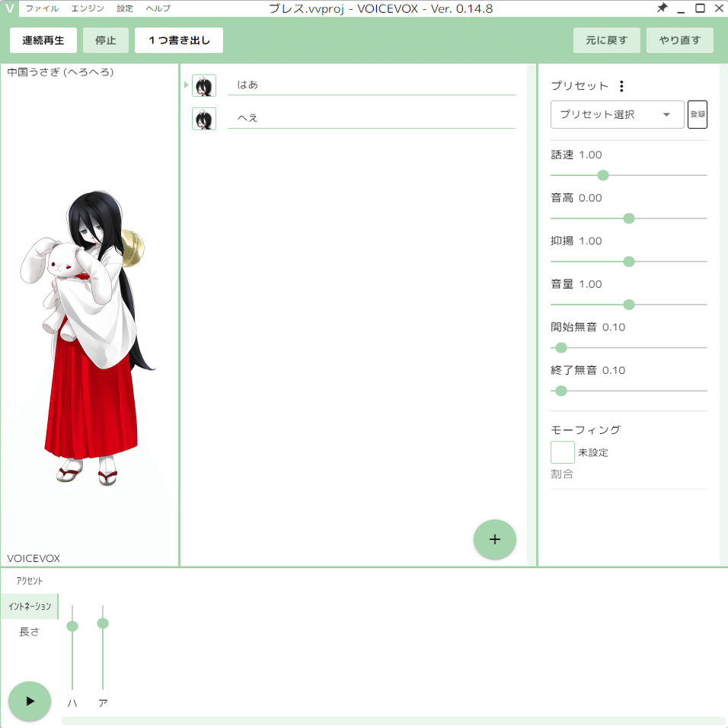Click the 話速 1.00 value label
Viewport: 728px width, 728px height.
(576, 155)
